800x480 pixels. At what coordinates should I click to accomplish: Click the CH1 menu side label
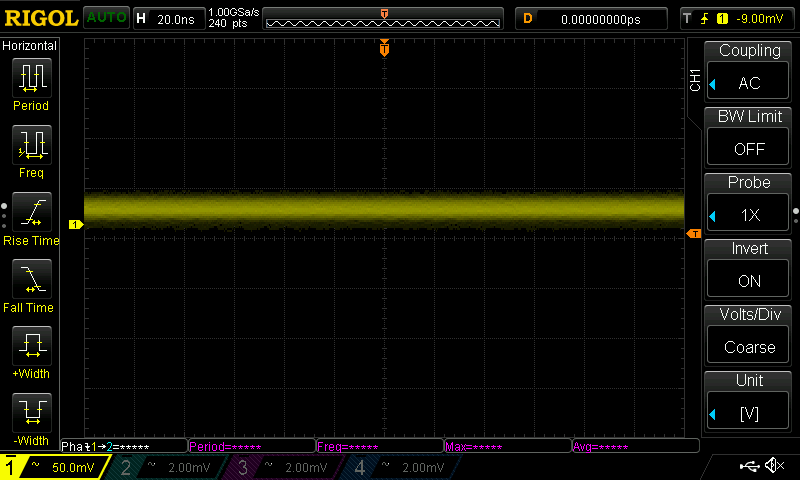[694, 80]
